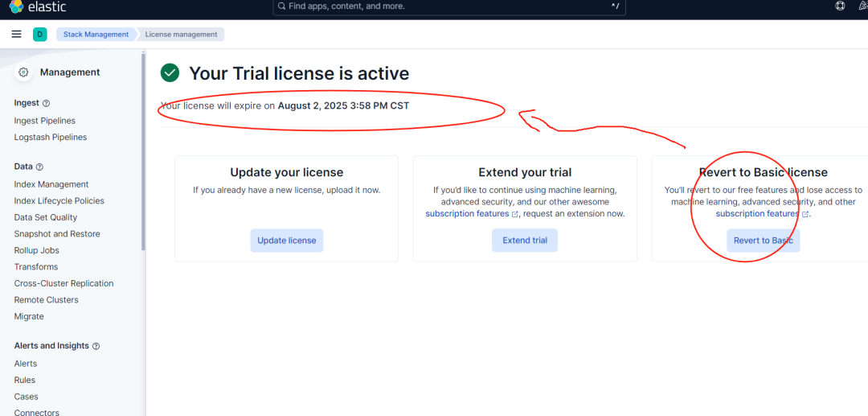
Task: Open Connectors page
Action: 36,413
